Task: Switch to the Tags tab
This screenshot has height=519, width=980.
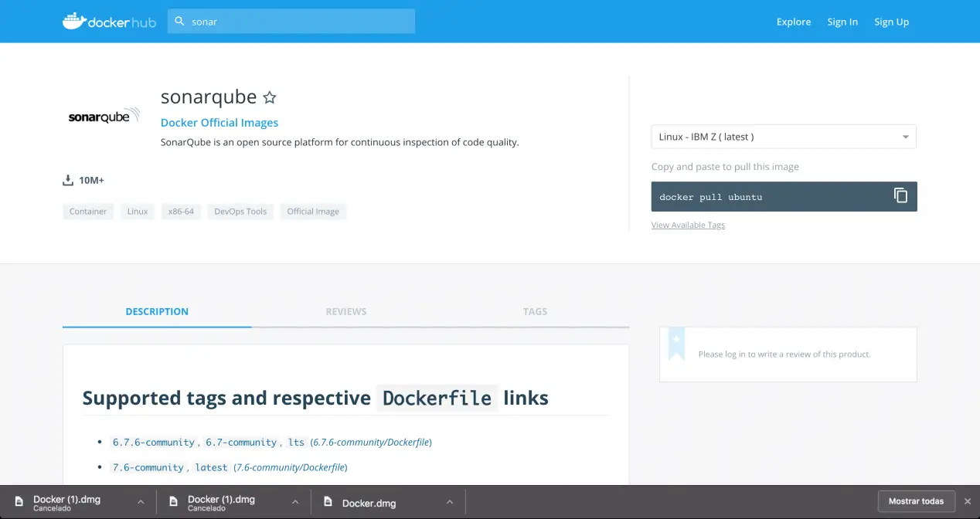Action: [x=535, y=311]
